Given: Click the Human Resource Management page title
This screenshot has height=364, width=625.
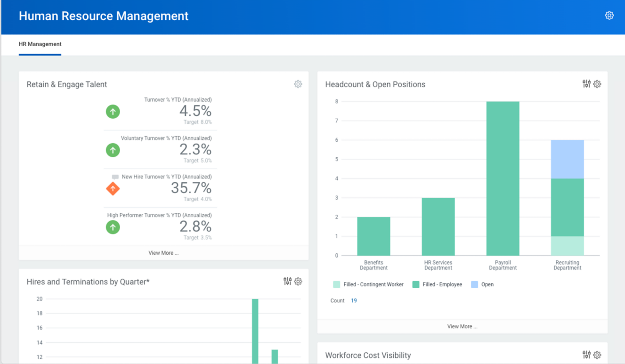Looking at the screenshot, I should (x=104, y=16).
